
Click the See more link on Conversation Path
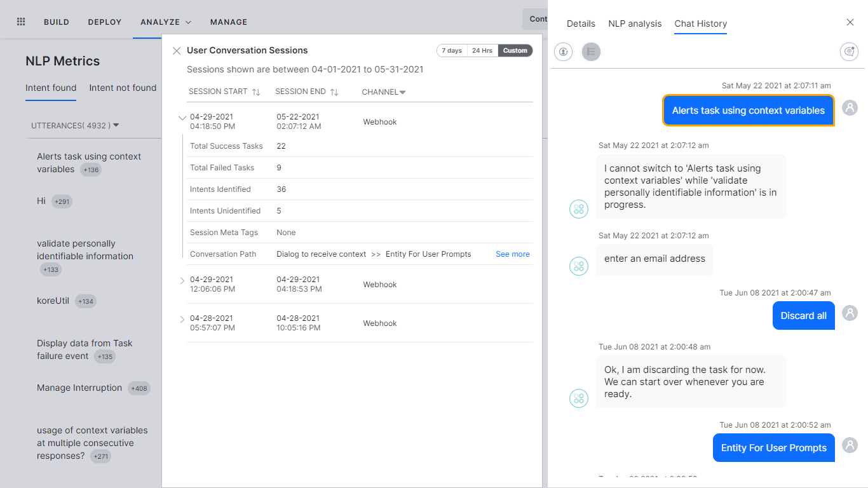tap(512, 254)
